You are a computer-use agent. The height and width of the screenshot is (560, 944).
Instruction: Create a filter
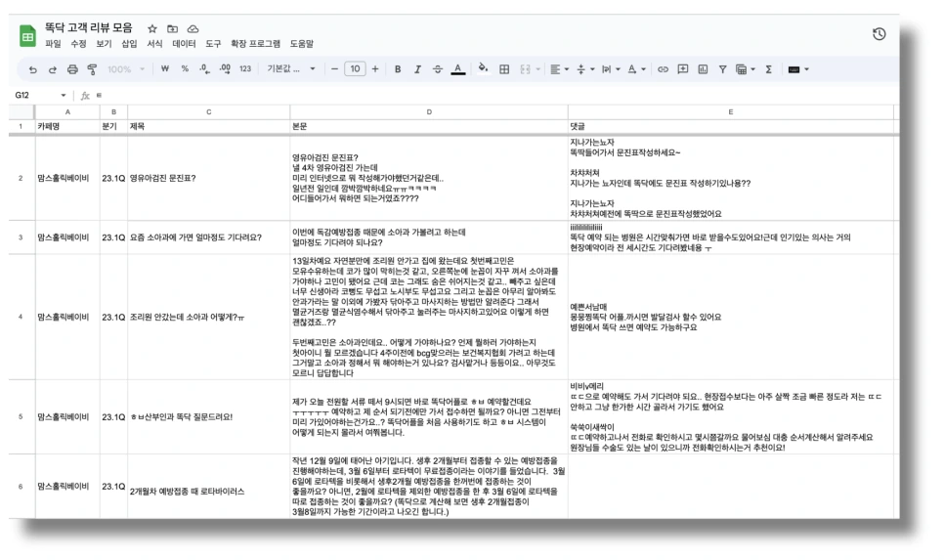(x=722, y=69)
